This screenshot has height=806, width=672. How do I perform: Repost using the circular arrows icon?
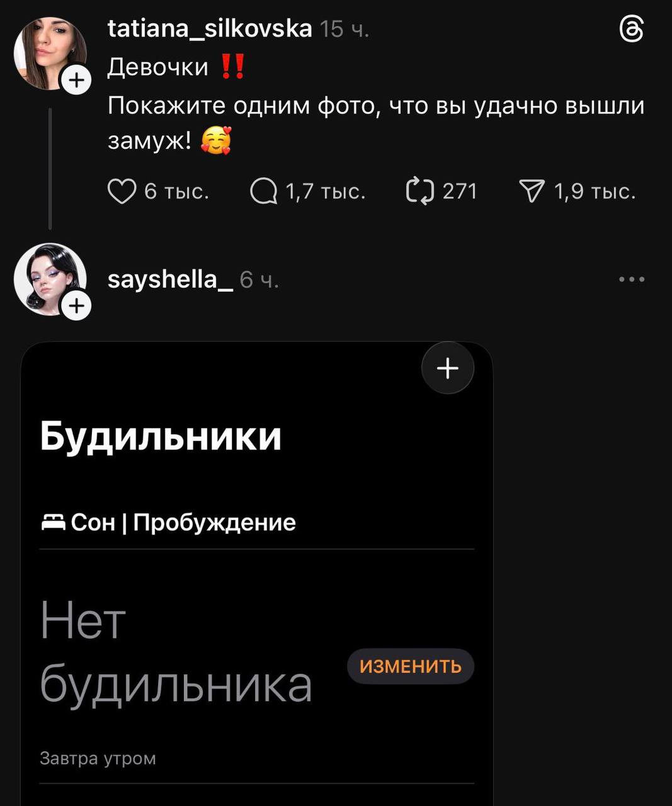[420, 191]
